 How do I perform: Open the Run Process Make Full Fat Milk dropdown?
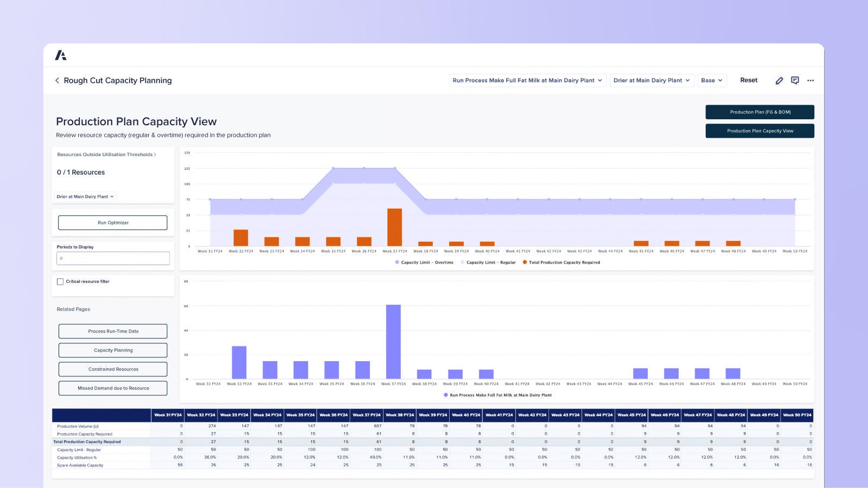tap(527, 80)
